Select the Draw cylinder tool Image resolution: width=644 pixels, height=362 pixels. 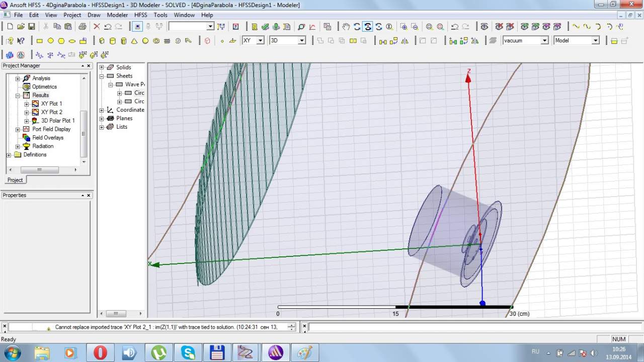[x=113, y=41]
